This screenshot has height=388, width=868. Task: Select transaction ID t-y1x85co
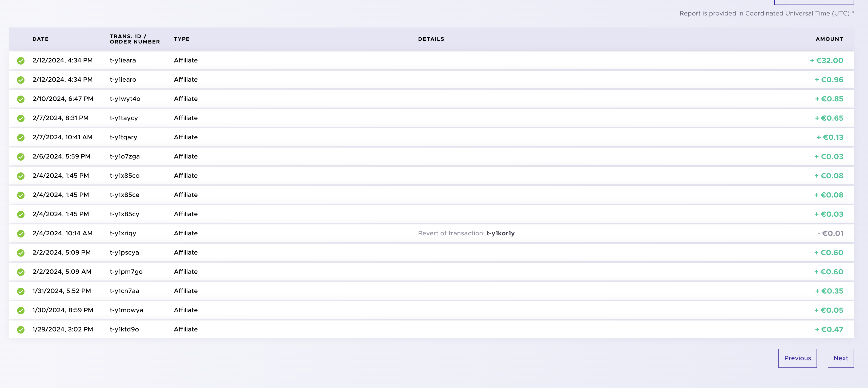coord(124,176)
